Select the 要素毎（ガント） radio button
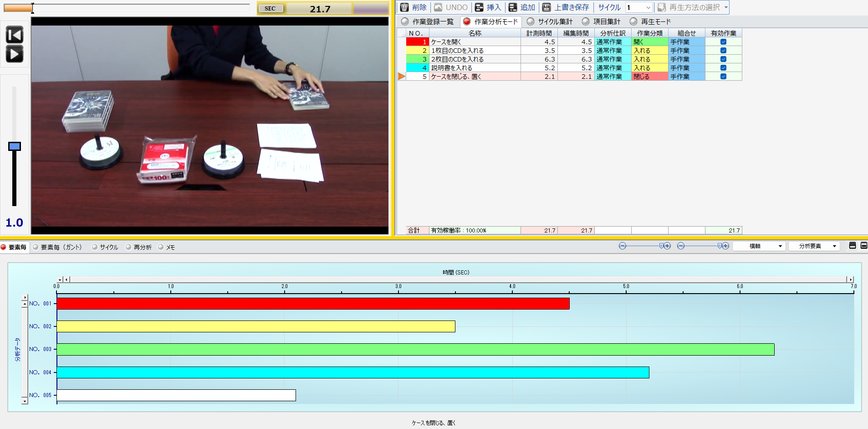This screenshot has width=868, height=429. 36,247
